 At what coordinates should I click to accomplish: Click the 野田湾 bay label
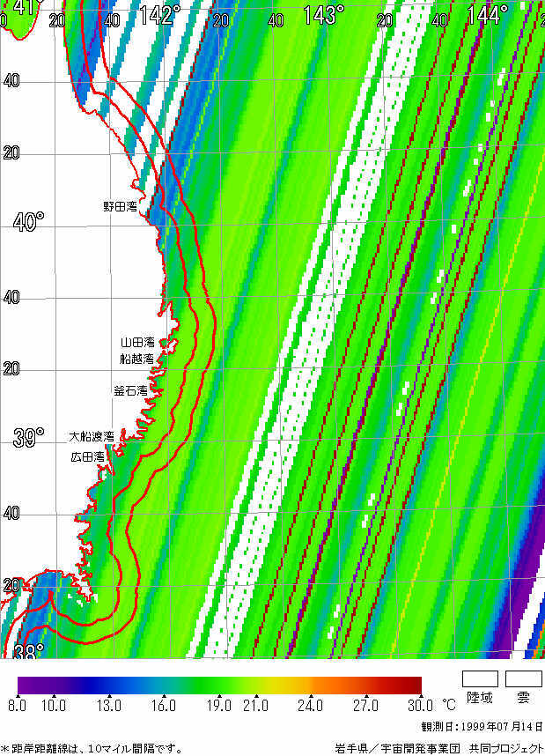click(120, 207)
